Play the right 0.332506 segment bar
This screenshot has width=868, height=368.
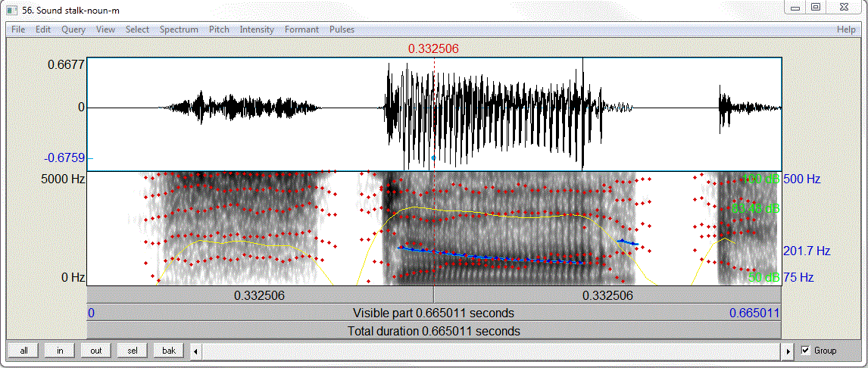[607, 295]
